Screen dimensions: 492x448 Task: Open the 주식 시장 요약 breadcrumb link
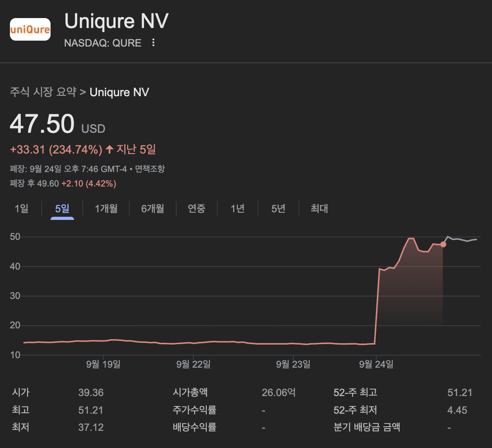(43, 92)
